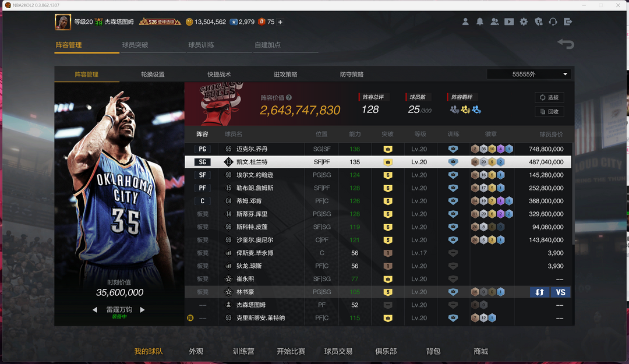Click the back arrow icon

(x=566, y=44)
